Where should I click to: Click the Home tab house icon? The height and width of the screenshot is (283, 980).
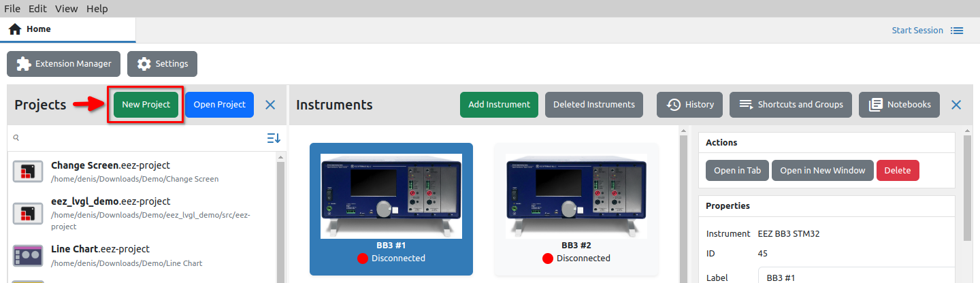click(15, 29)
